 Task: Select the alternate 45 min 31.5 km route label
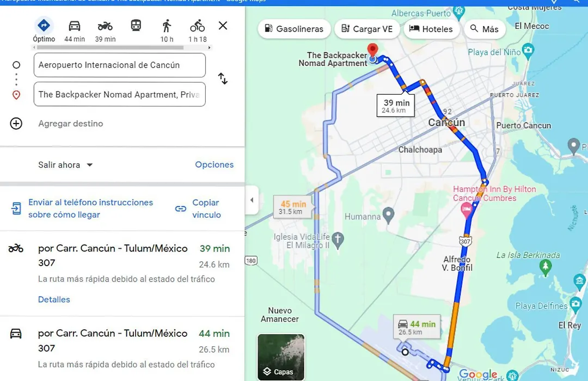click(x=292, y=207)
